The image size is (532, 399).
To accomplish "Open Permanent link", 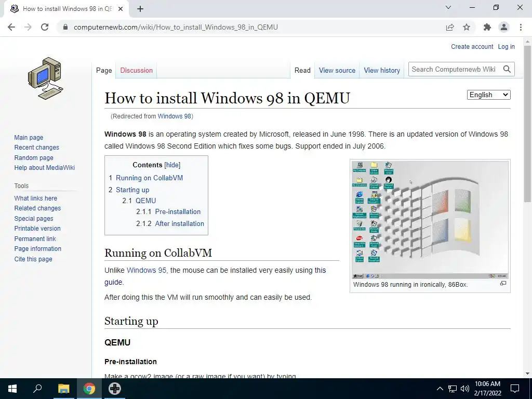I will point(35,238).
